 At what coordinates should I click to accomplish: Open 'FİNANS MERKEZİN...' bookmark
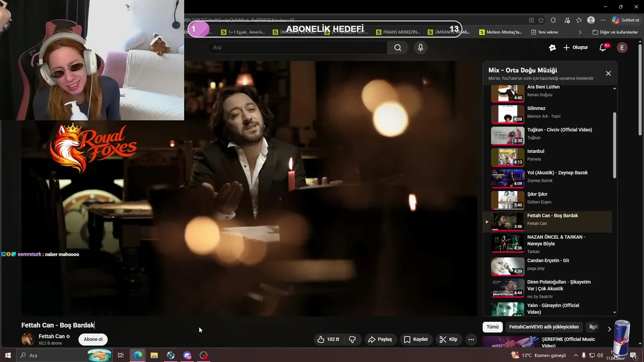tap(397, 32)
